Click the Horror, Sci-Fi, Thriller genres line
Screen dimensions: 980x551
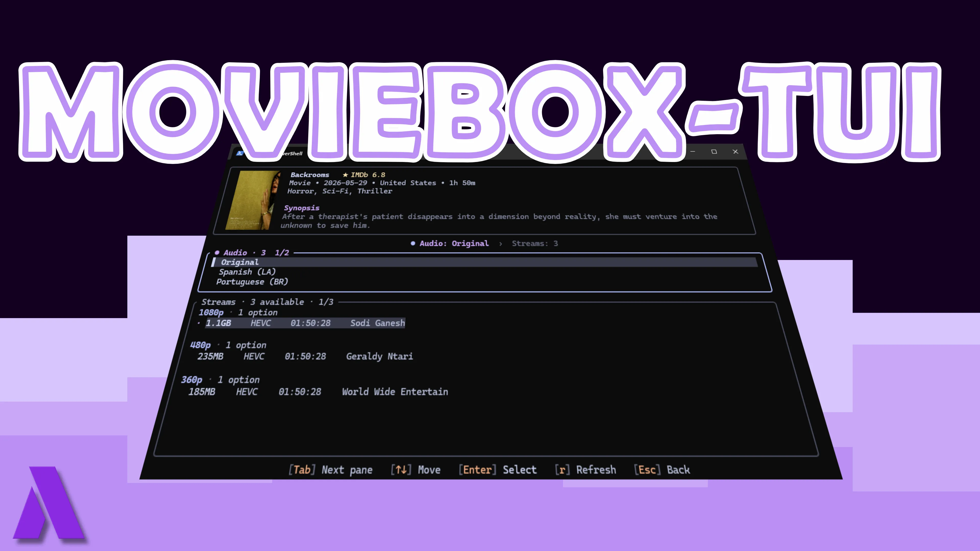click(340, 191)
